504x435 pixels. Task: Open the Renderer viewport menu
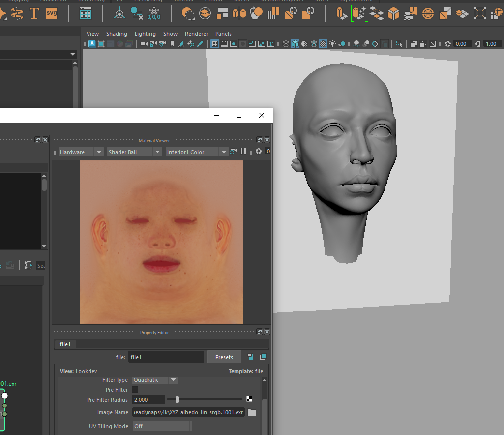196,34
